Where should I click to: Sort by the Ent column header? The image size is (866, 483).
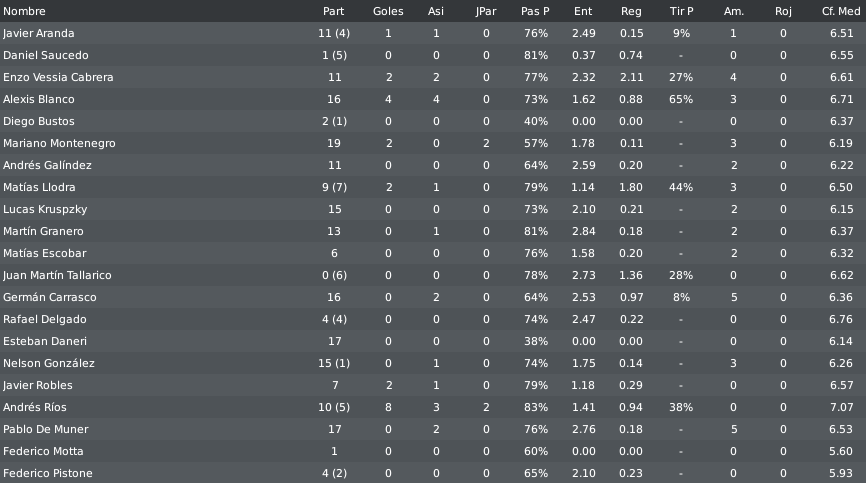(x=583, y=11)
